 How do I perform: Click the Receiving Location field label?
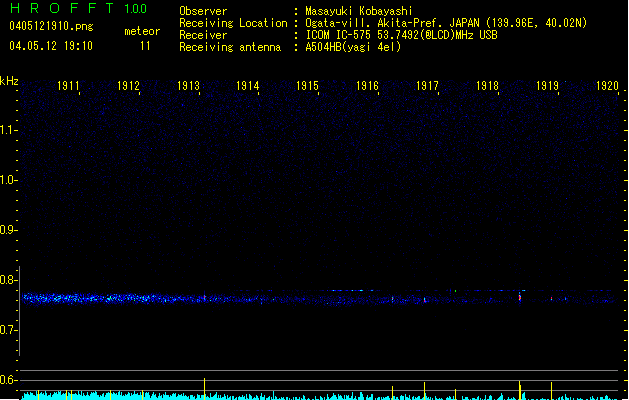pos(233,23)
